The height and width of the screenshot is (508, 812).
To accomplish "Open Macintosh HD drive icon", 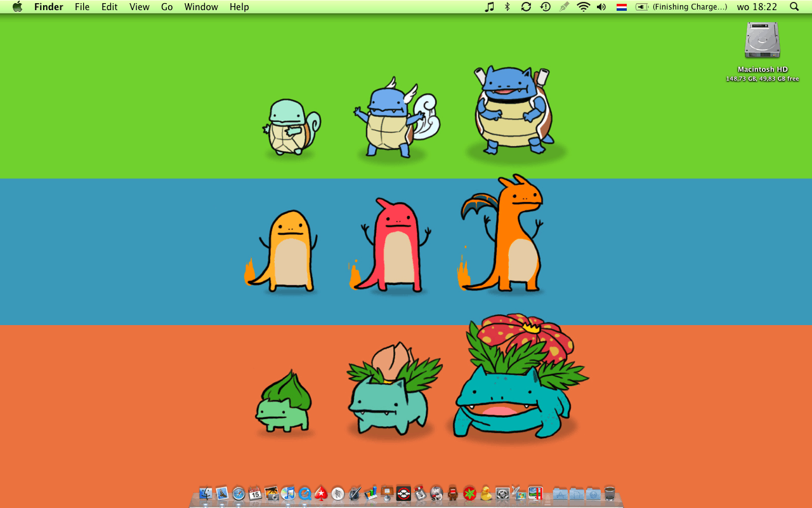I will [763, 41].
